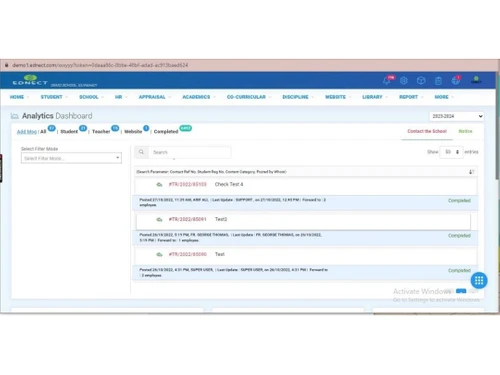Open the DISCIPLINE dropdown menu
500x375 pixels.
pyautogui.click(x=298, y=97)
